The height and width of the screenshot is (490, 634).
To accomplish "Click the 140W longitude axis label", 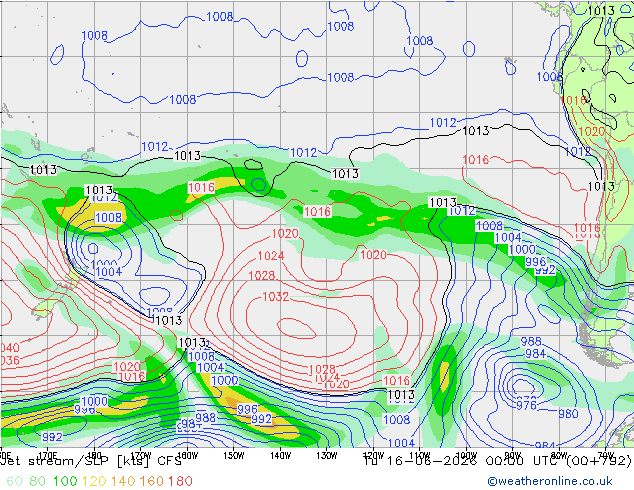I will [281, 455].
